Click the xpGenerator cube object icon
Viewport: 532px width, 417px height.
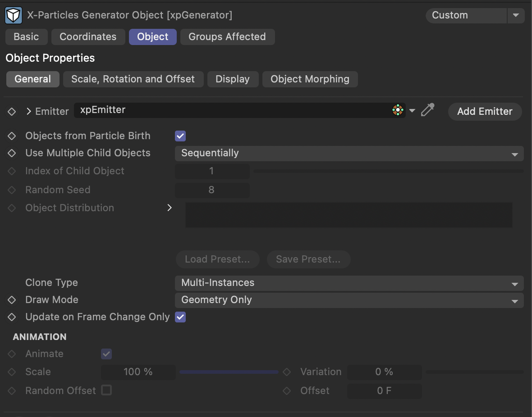pos(14,15)
